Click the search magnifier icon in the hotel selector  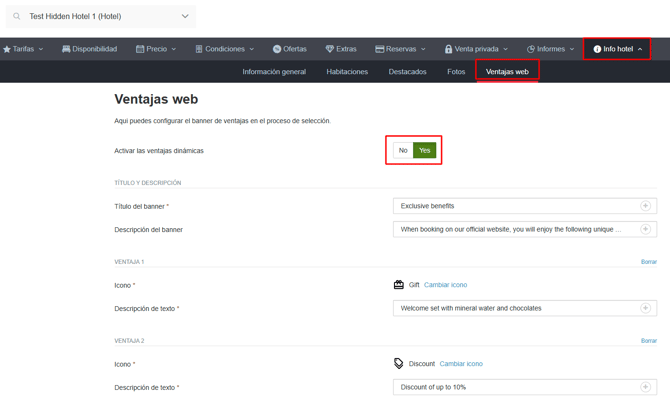[x=16, y=16]
